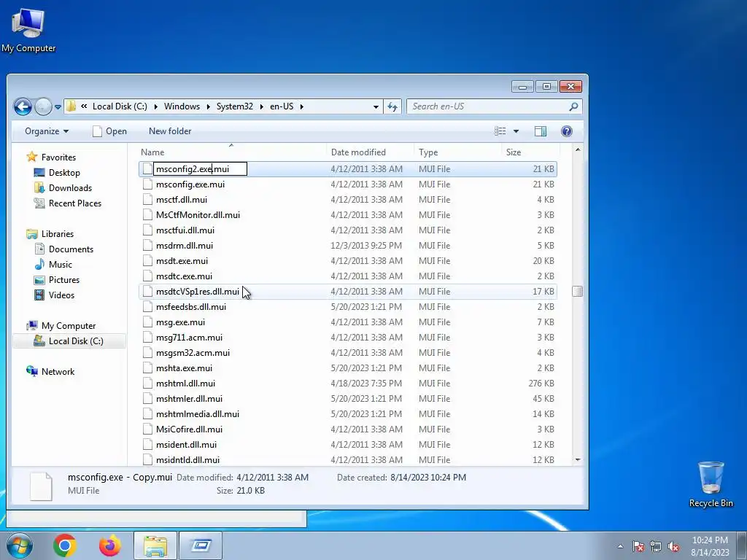Click the Forward navigation arrow button
Viewport: 747px width, 560px height.
click(x=43, y=106)
